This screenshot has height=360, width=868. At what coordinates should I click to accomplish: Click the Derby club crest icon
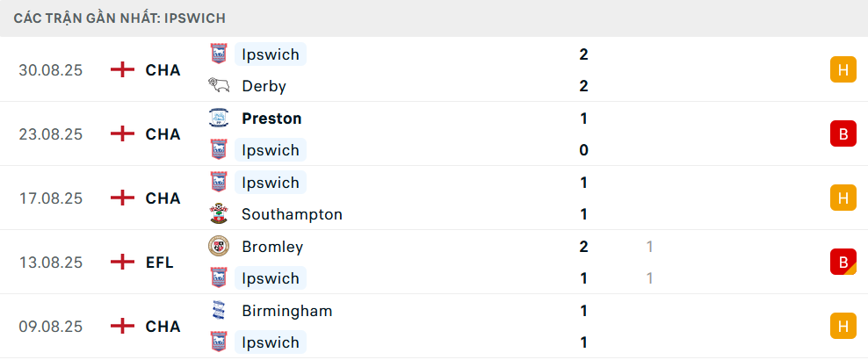[218, 86]
